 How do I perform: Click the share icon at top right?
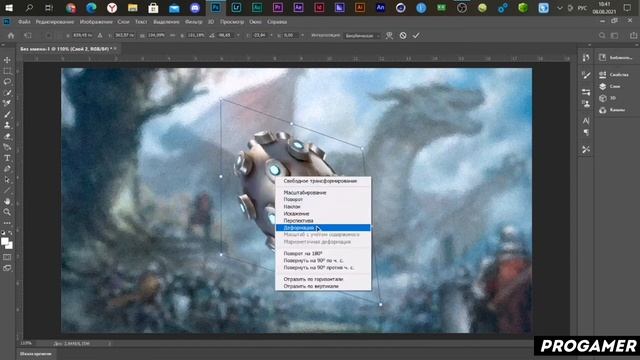tap(633, 36)
